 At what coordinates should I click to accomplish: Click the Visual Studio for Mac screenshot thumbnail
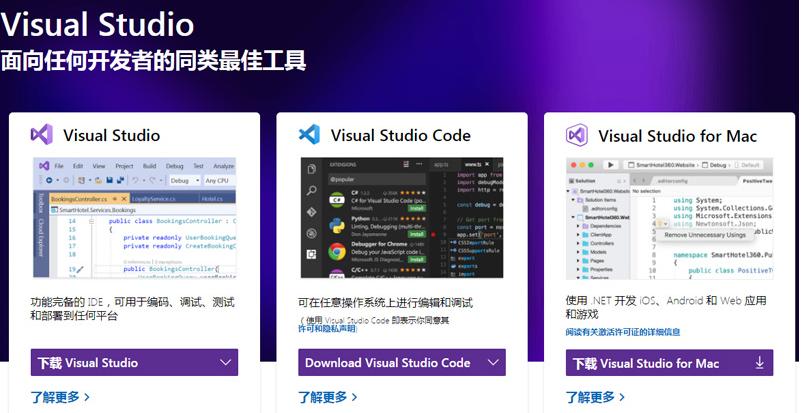670,219
